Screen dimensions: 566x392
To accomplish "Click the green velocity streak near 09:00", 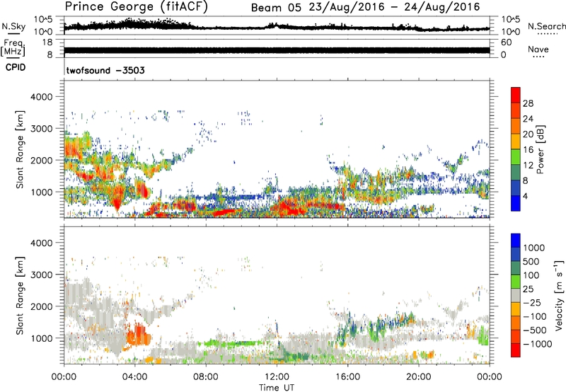I will point(233,343).
